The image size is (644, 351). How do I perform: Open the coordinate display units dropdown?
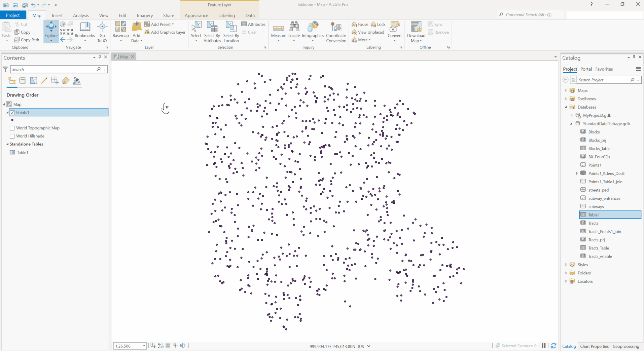(x=369, y=346)
